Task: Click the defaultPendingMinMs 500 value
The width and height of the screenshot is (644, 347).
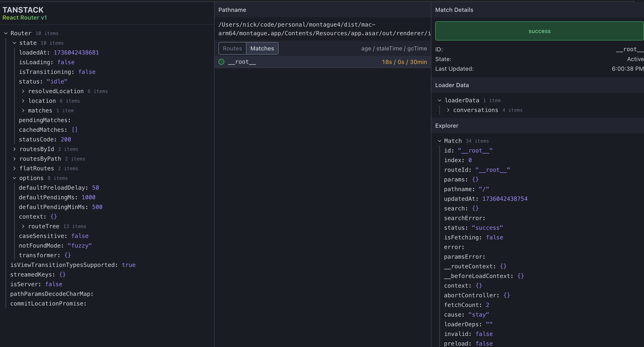Action: [x=97, y=207]
